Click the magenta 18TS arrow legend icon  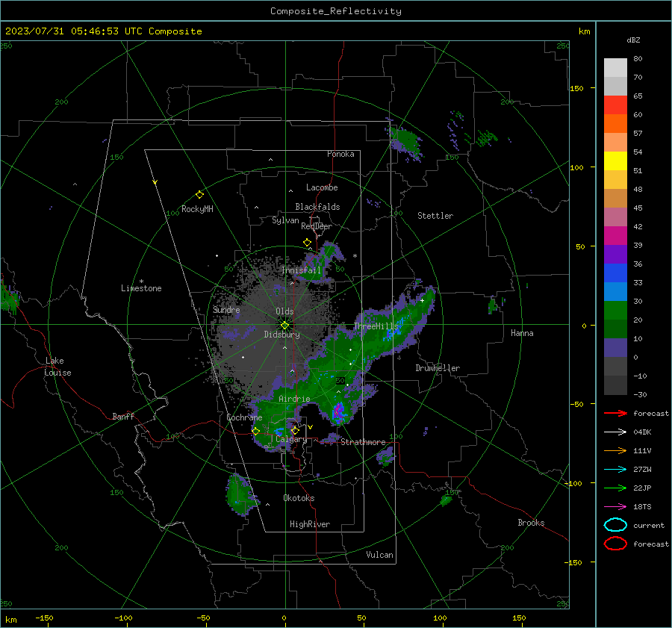click(615, 507)
